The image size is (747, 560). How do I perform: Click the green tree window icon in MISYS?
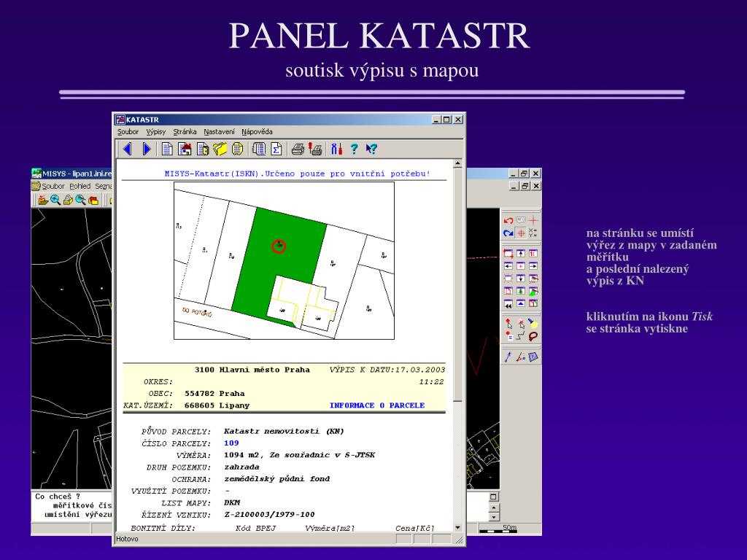[521, 291]
